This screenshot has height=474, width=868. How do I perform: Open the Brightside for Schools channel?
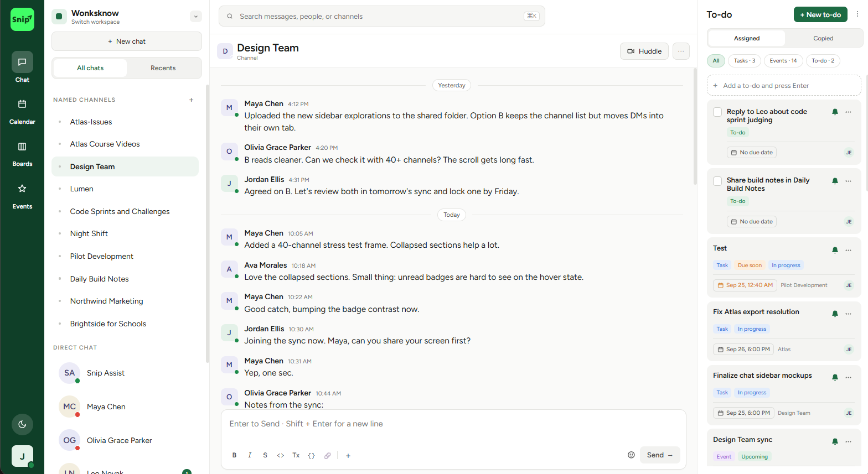tap(125, 324)
